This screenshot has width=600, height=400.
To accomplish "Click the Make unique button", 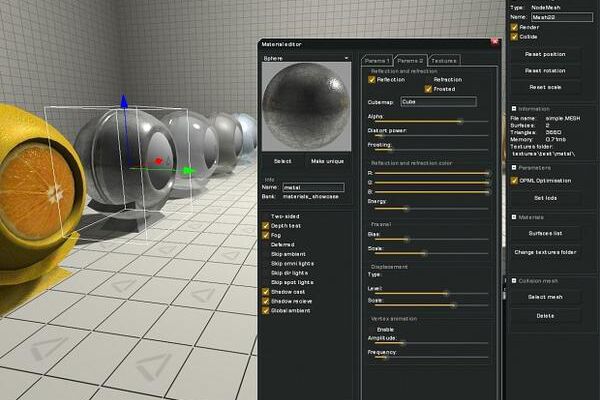I will (x=328, y=161).
